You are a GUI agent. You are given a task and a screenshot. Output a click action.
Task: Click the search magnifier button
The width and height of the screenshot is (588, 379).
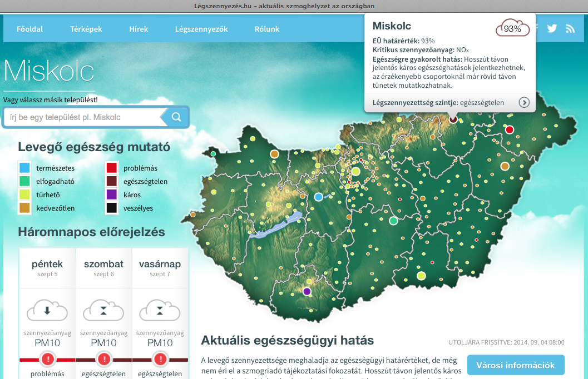point(176,117)
